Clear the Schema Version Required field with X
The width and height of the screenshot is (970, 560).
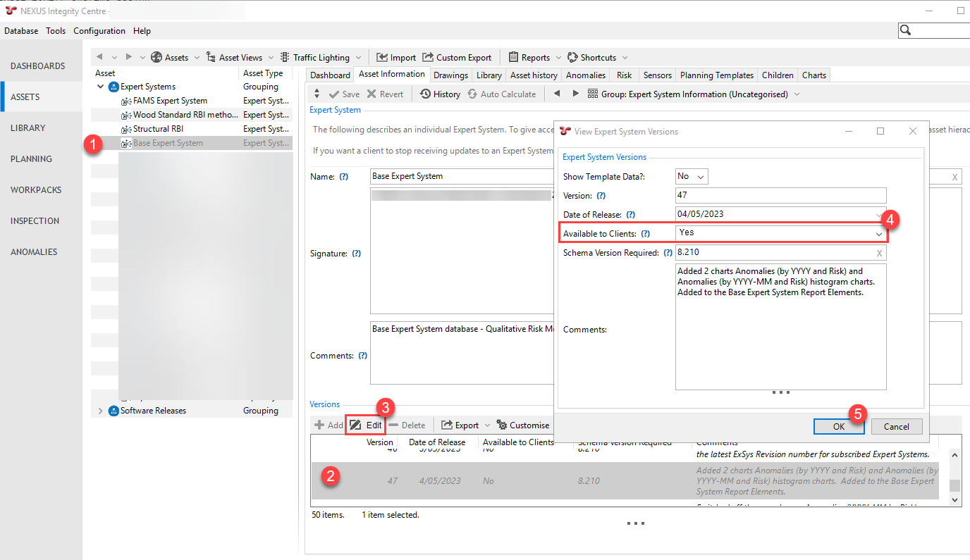[879, 254]
